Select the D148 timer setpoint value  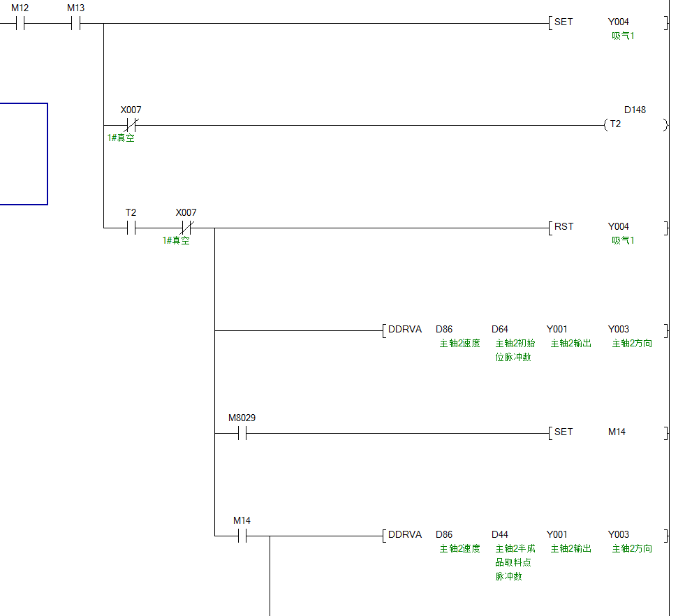tap(635, 110)
